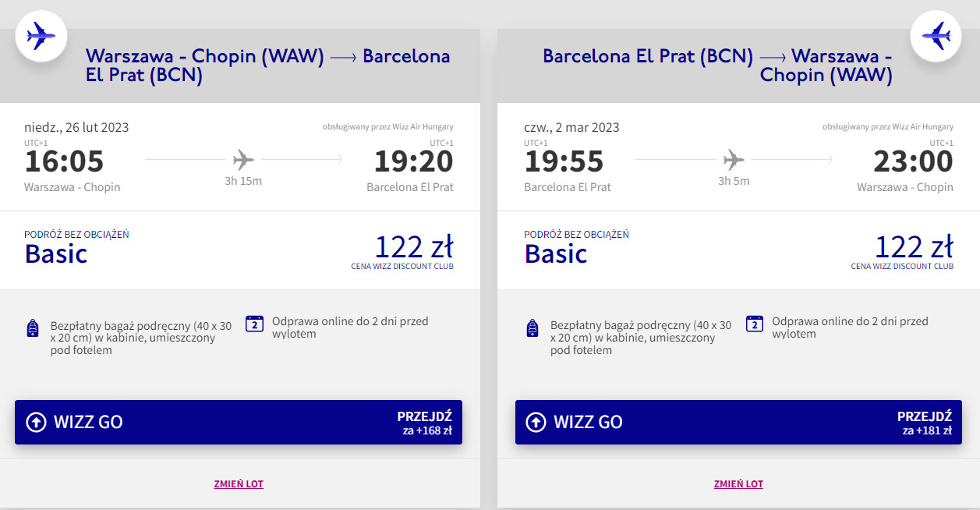The height and width of the screenshot is (510, 980).
Task: Select the outbound Basic fare title
Action: coord(56,254)
